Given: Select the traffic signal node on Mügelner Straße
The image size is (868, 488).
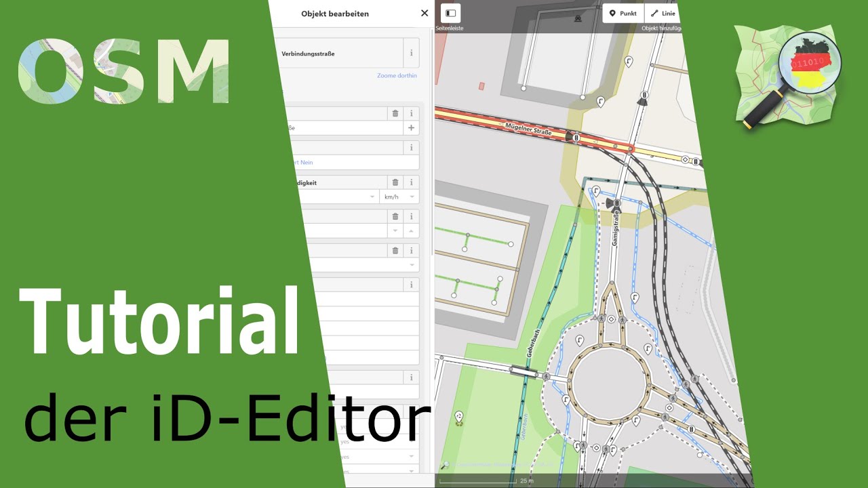Looking at the screenshot, I should pyautogui.click(x=576, y=138).
